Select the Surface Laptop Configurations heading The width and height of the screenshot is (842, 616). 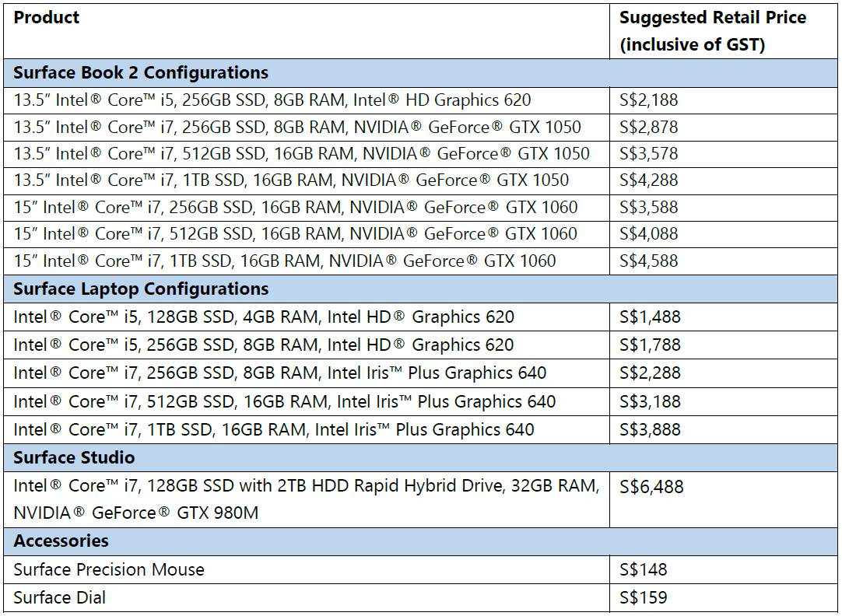[x=141, y=289]
